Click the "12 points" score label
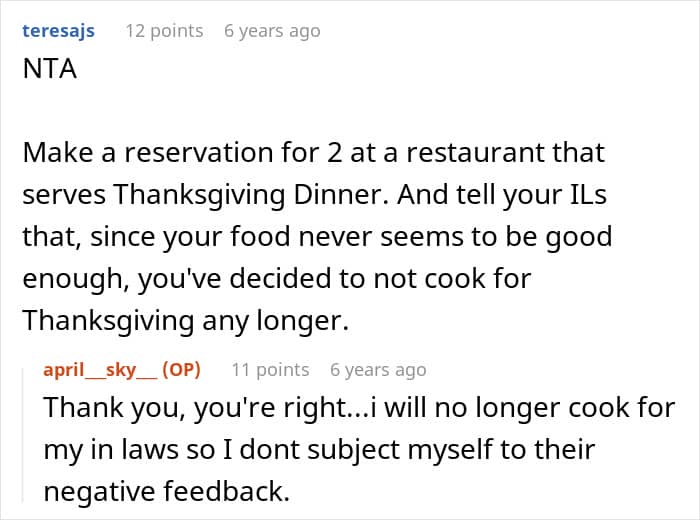The height and width of the screenshot is (520, 700). (164, 31)
